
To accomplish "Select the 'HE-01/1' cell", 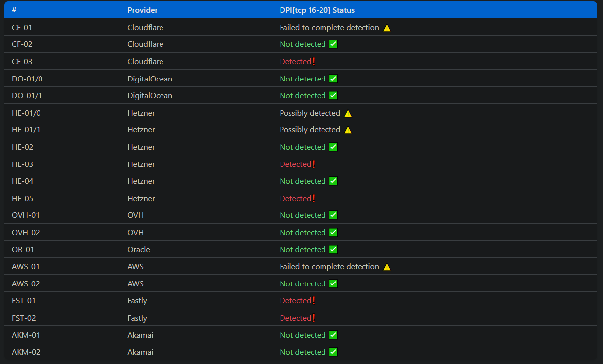I will point(26,130).
